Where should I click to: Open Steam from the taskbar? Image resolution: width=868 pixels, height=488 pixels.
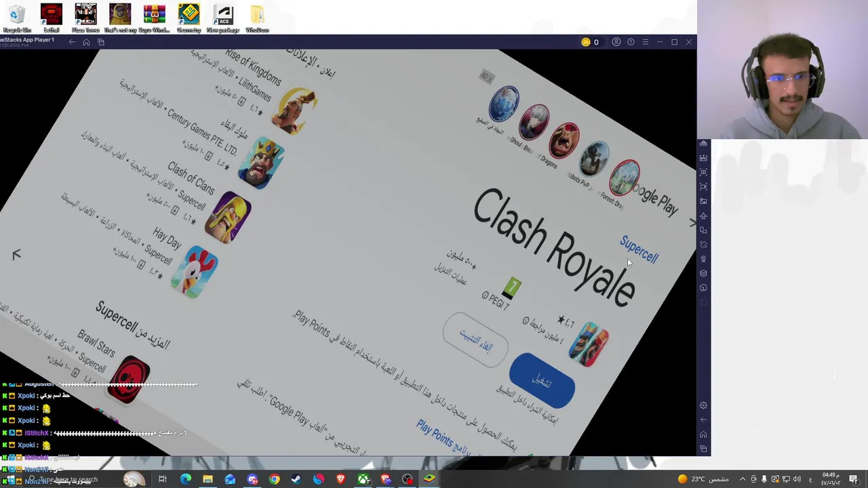coord(296,479)
